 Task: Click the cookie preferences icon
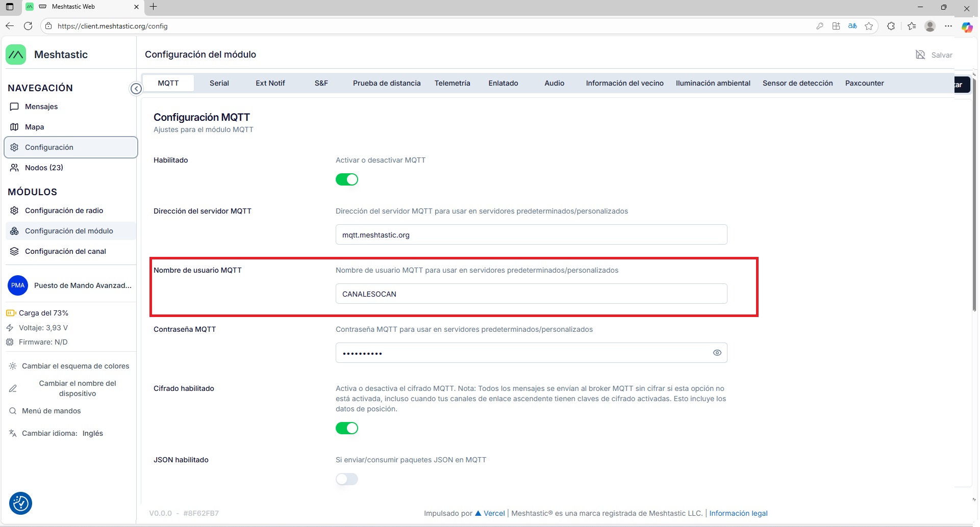21,503
